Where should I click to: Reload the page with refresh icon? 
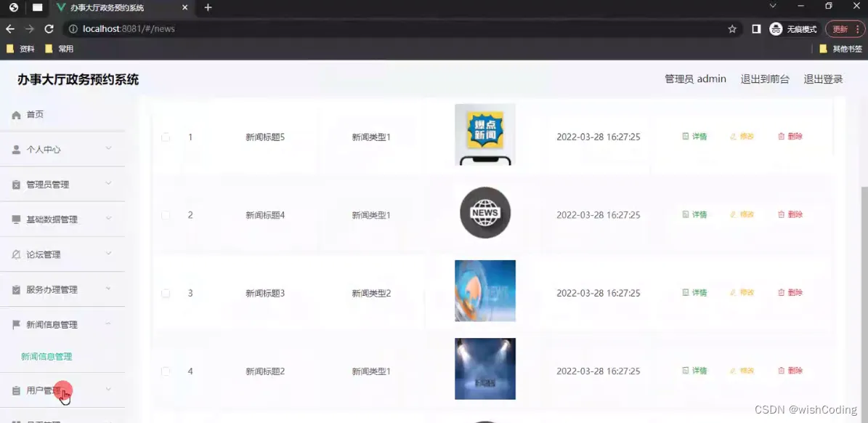[49, 29]
